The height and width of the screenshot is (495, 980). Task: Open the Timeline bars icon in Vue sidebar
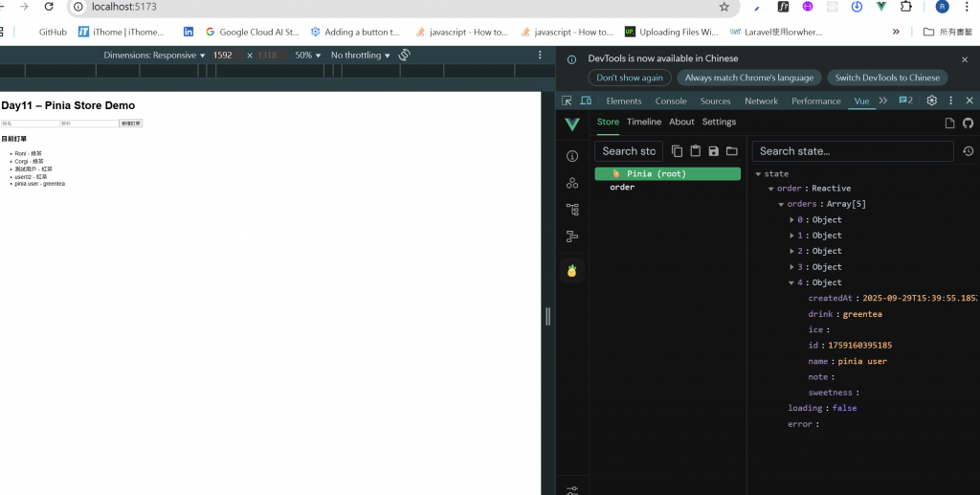tap(572, 236)
